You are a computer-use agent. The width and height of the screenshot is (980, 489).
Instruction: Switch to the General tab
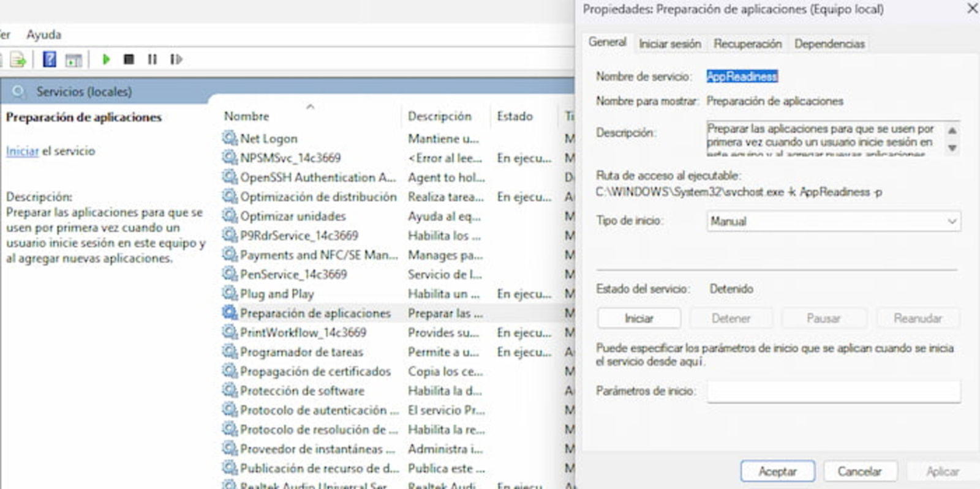[x=607, y=42]
